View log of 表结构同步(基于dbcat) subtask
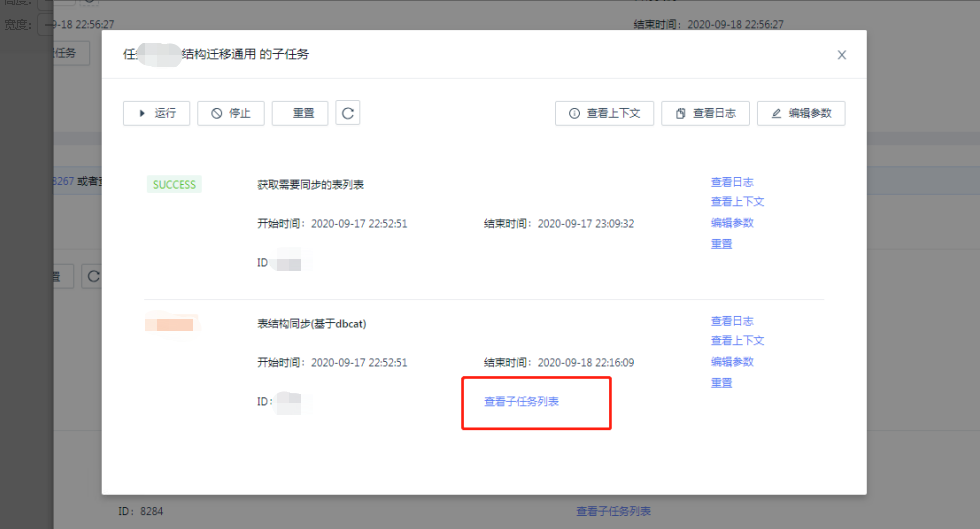The height and width of the screenshot is (529, 980). coord(732,321)
